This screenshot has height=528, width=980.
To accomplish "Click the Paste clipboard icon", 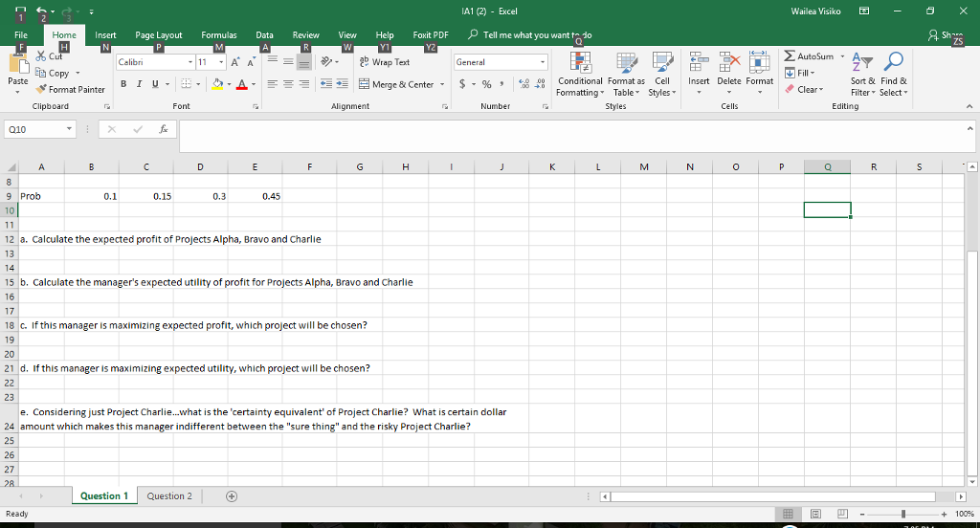I will [17, 65].
